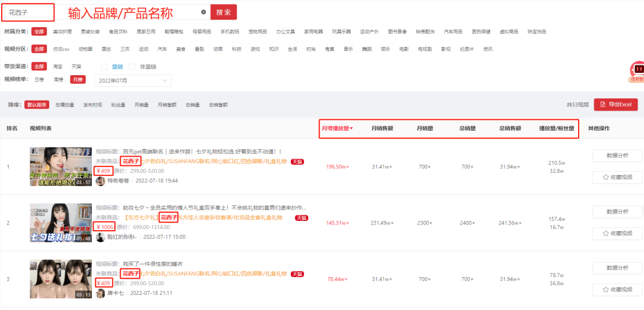Sort by 总播放量
This screenshot has width=644, height=310.
pos(65,105)
